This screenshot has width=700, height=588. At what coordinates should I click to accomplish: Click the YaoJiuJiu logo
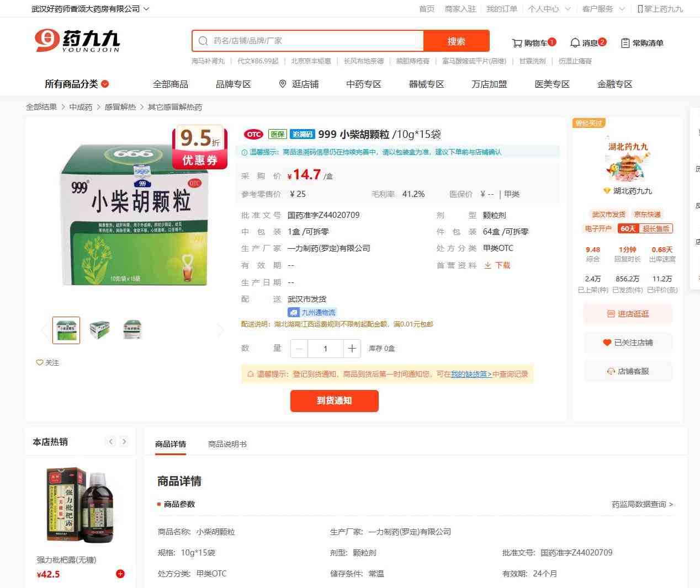77,41
